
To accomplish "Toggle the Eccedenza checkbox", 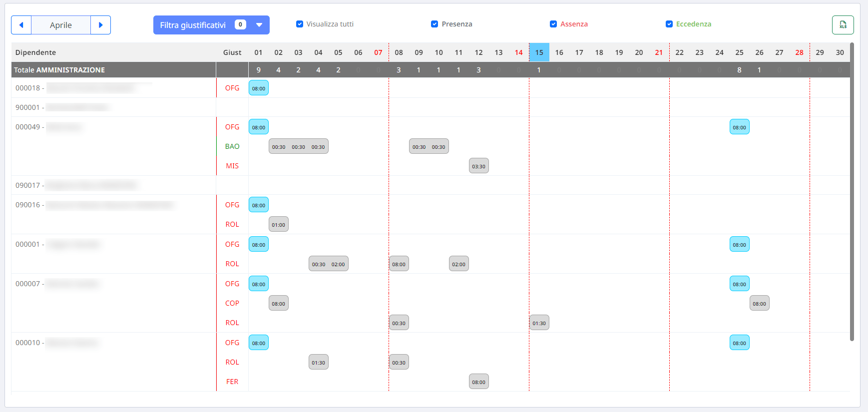I will pyautogui.click(x=669, y=24).
